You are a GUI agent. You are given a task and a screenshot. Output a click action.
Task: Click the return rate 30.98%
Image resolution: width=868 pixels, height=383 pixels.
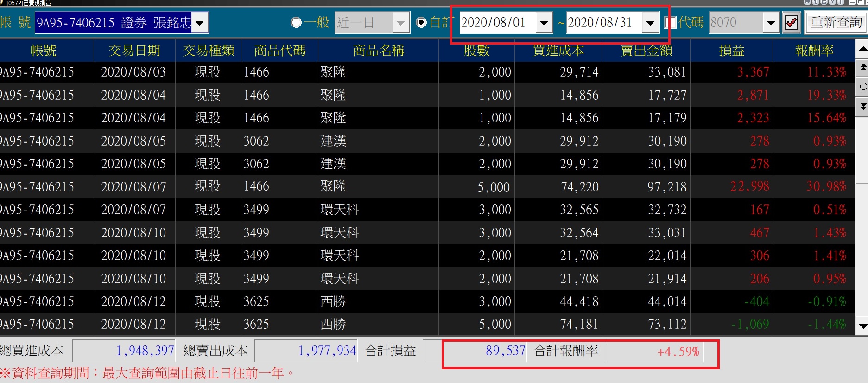(827, 186)
